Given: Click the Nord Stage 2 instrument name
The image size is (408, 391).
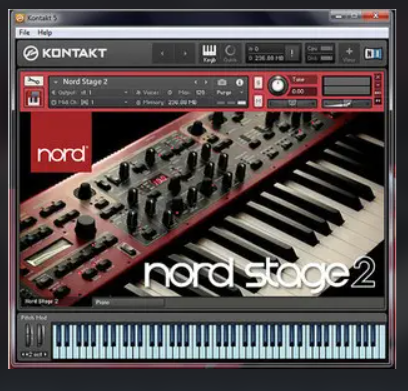Looking at the screenshot, I should (85, 82).
